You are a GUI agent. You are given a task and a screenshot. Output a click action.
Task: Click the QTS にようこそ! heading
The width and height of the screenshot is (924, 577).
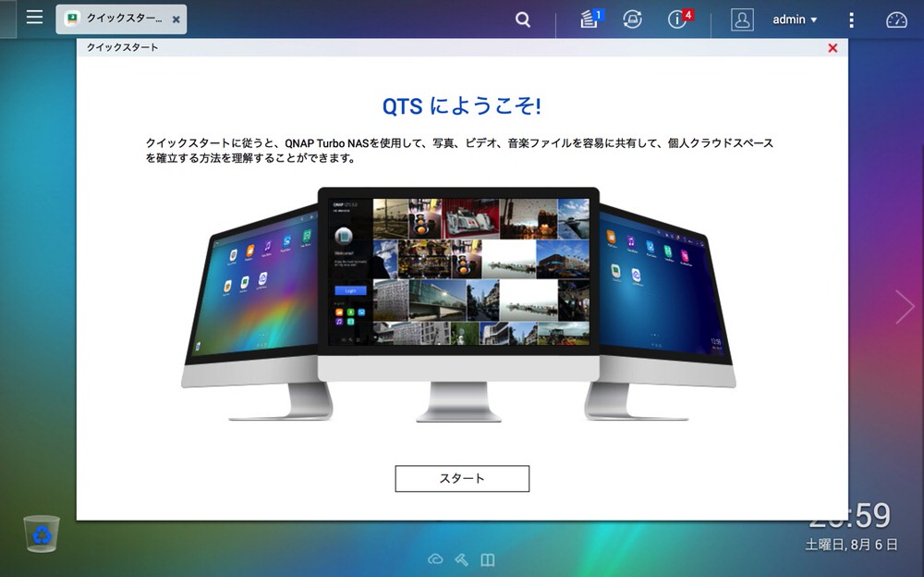tap(461, 106)
